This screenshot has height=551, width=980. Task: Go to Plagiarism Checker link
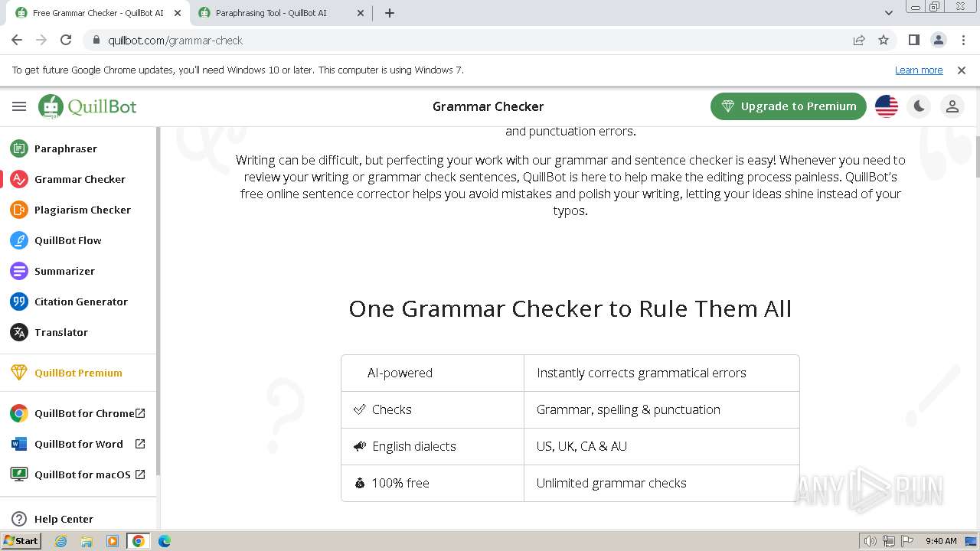(83, 210)
